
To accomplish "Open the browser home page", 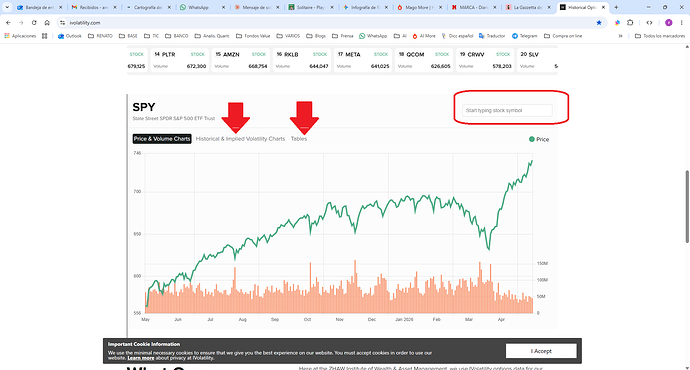I will coord(47,22).
